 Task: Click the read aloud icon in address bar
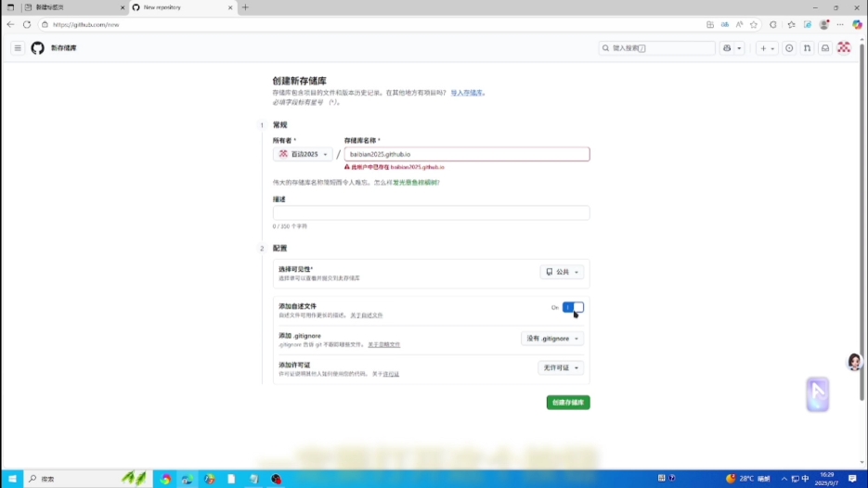coord(739,24)
